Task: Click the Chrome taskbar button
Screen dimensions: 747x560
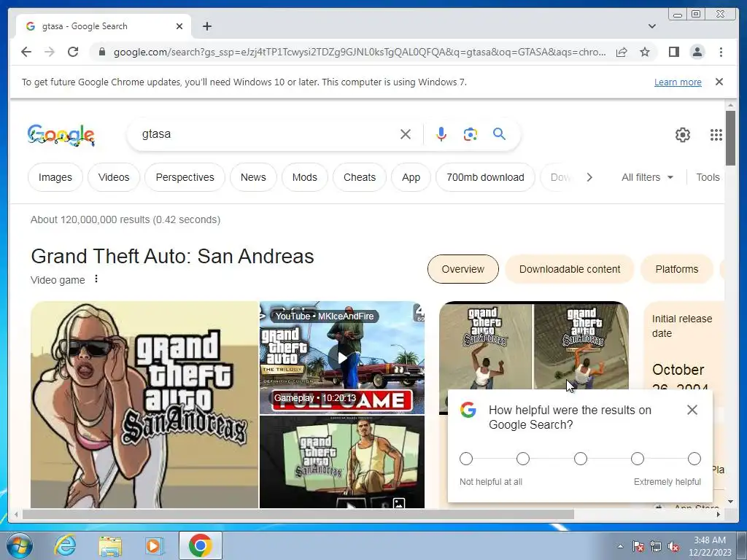Action: (200, 545)
